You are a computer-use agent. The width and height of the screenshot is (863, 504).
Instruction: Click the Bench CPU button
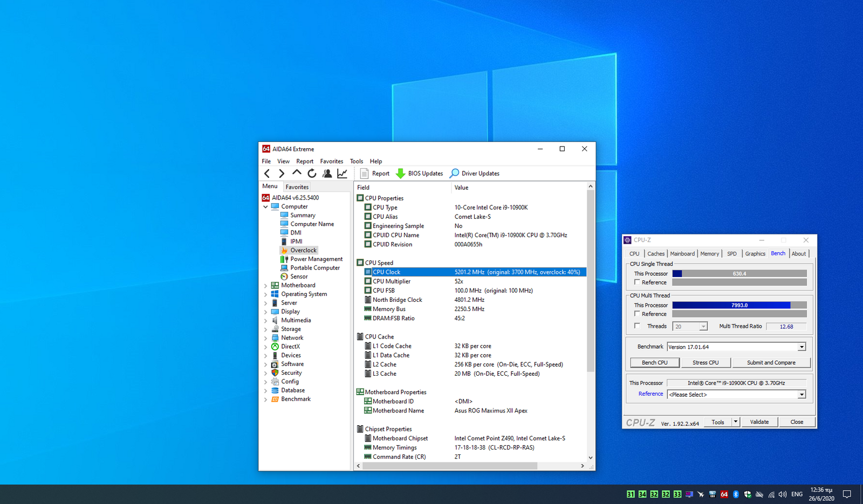point(655,363)
